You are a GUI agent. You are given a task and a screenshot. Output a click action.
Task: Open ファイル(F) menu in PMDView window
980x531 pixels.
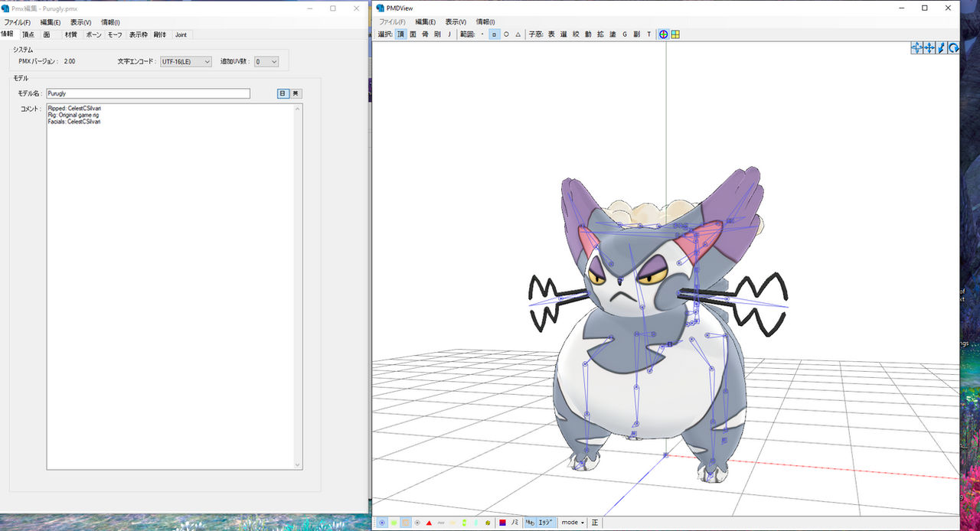392,22
